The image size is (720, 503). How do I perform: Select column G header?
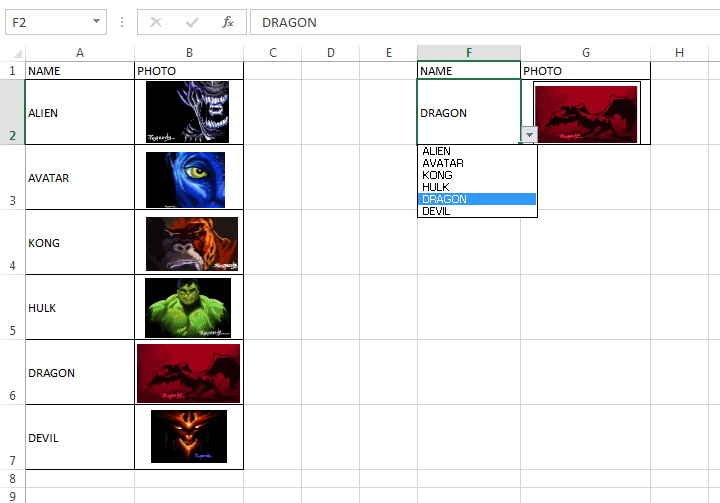[x=585, y=53]
